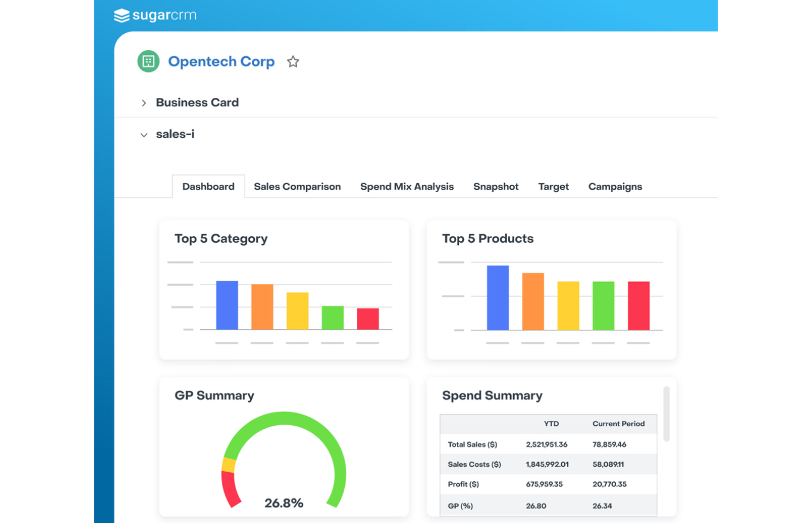Click the green Opentech Corp account icon

[x=149, y=61]
